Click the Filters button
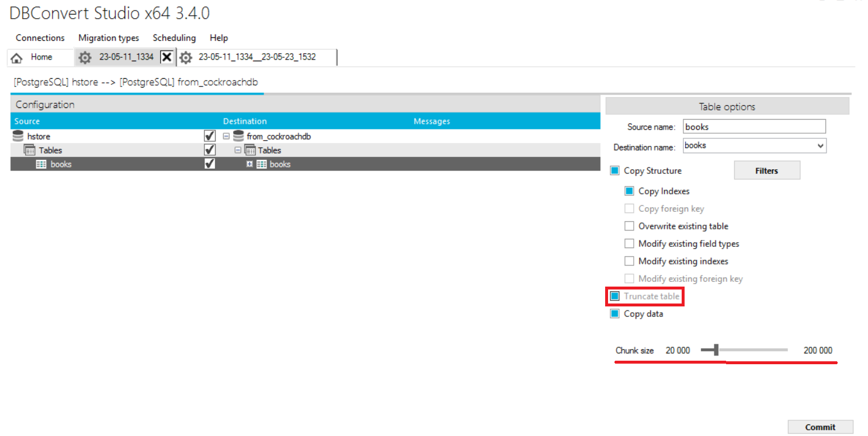This screenshot has height=436, width=868. point(766,170)
